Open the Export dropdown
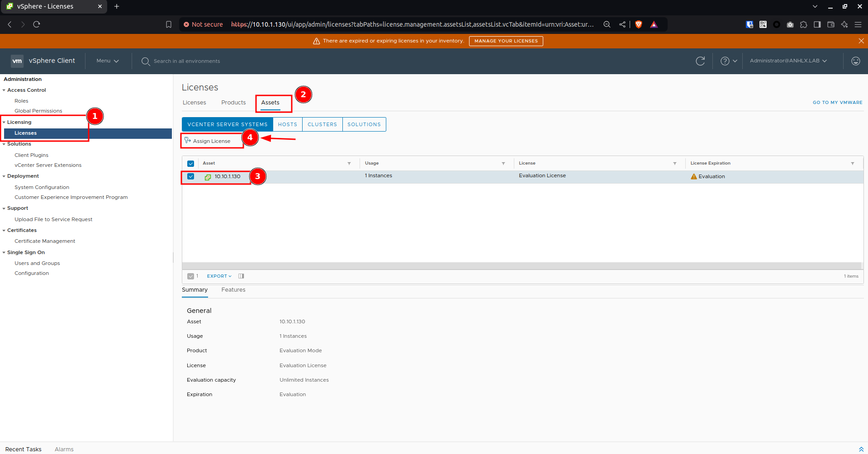 point(219,276)
